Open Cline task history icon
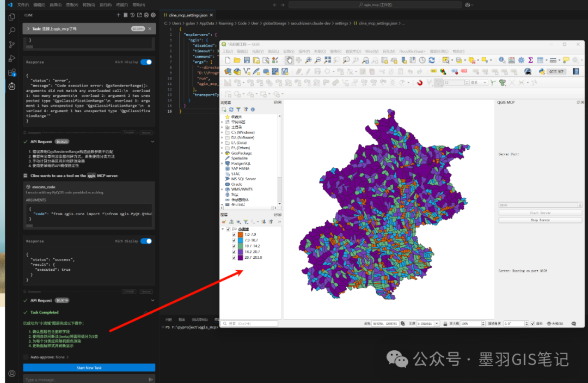 click(x=132, y=15)
